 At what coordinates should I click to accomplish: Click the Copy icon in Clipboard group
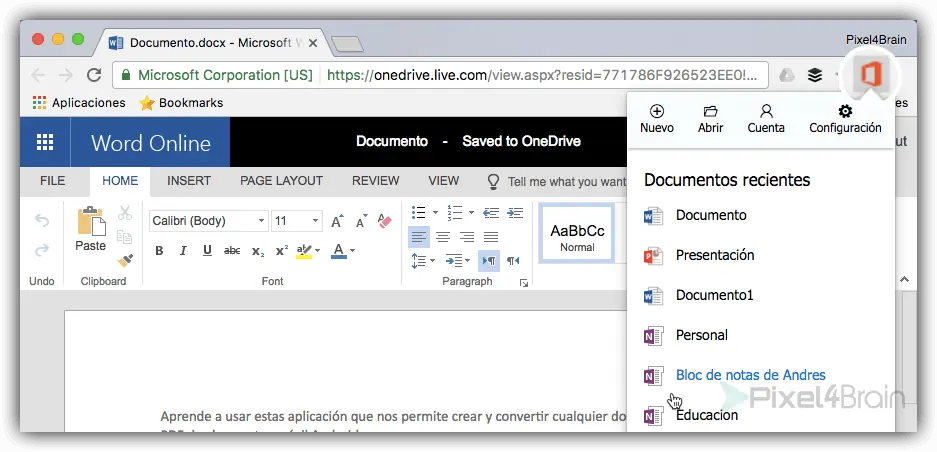click(124, 237)
